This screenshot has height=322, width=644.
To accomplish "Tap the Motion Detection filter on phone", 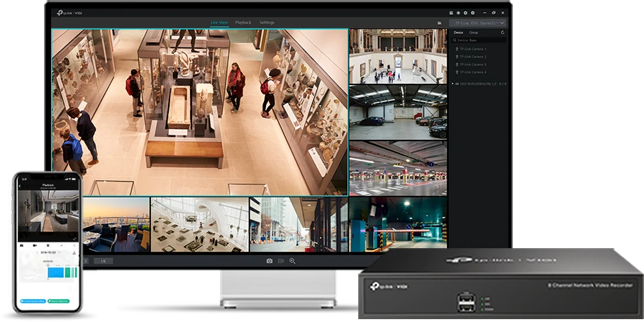I will pos(58,301).
